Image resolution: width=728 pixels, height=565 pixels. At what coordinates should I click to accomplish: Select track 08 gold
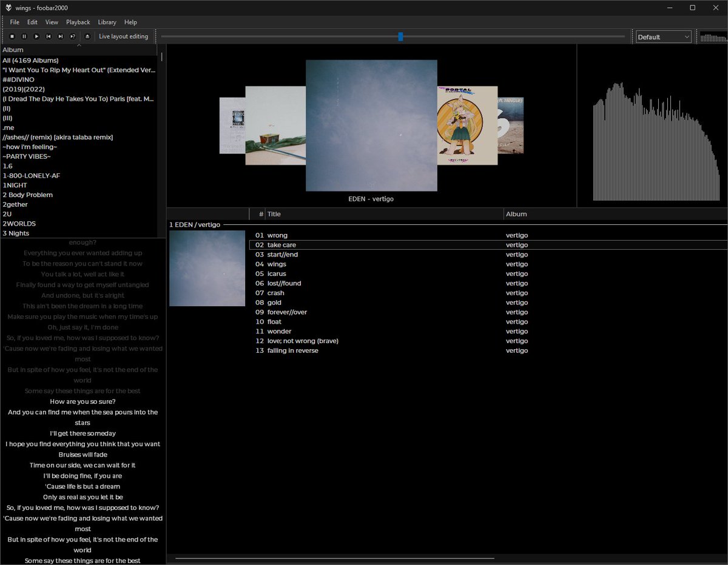488,303
